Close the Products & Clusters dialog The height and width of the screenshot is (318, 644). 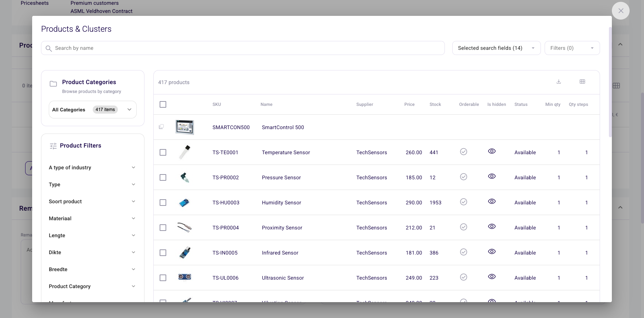coord(621,11)
